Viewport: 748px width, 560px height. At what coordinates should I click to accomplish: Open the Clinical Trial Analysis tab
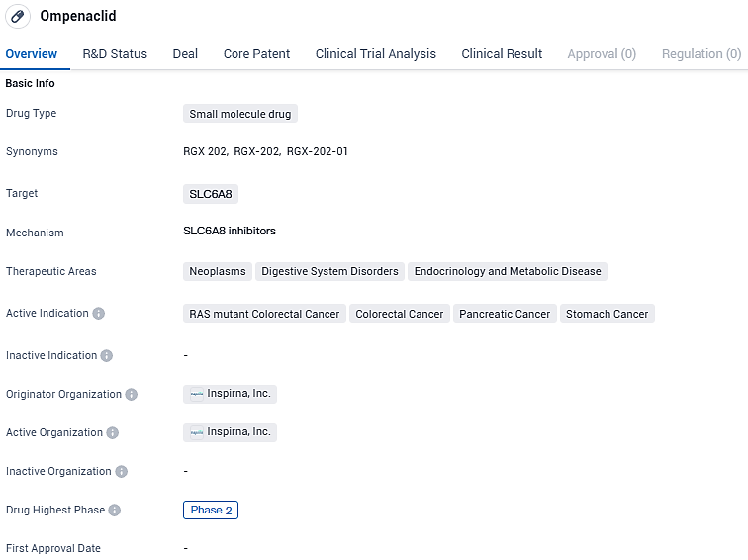(x=375, y=54)
